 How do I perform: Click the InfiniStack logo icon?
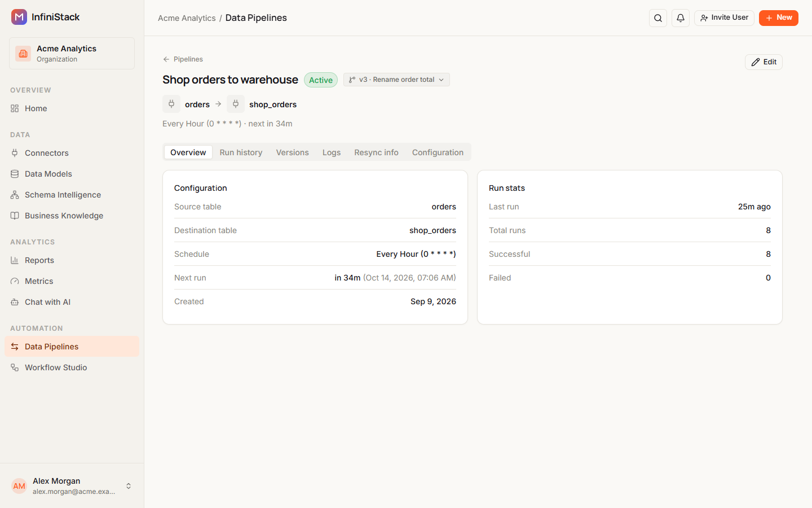(x=19, y=17)
